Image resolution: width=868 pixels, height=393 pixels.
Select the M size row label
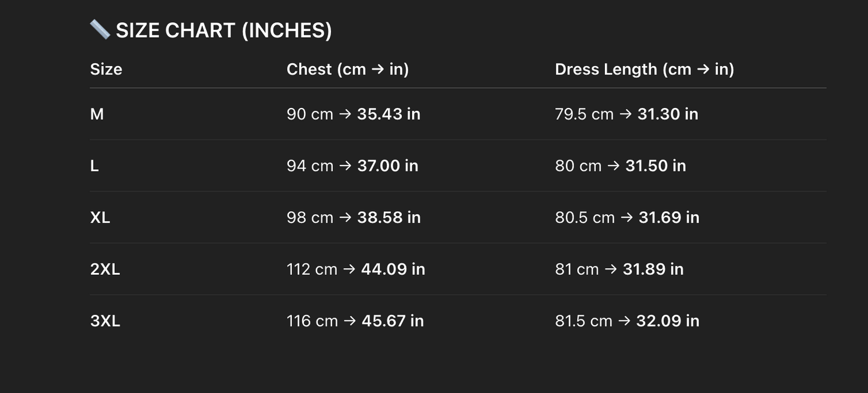click(97, 114)
